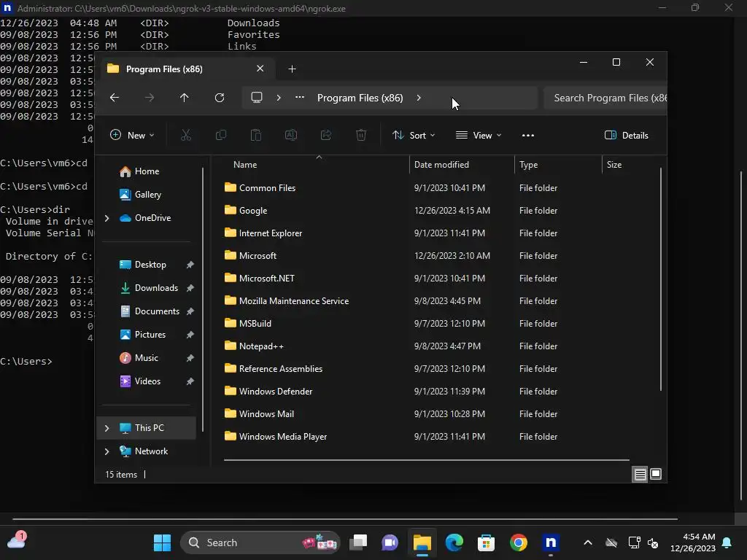Click the breadcrumb ellipsis for hidden path
The image size is (747, 560).
click(300, 97)
